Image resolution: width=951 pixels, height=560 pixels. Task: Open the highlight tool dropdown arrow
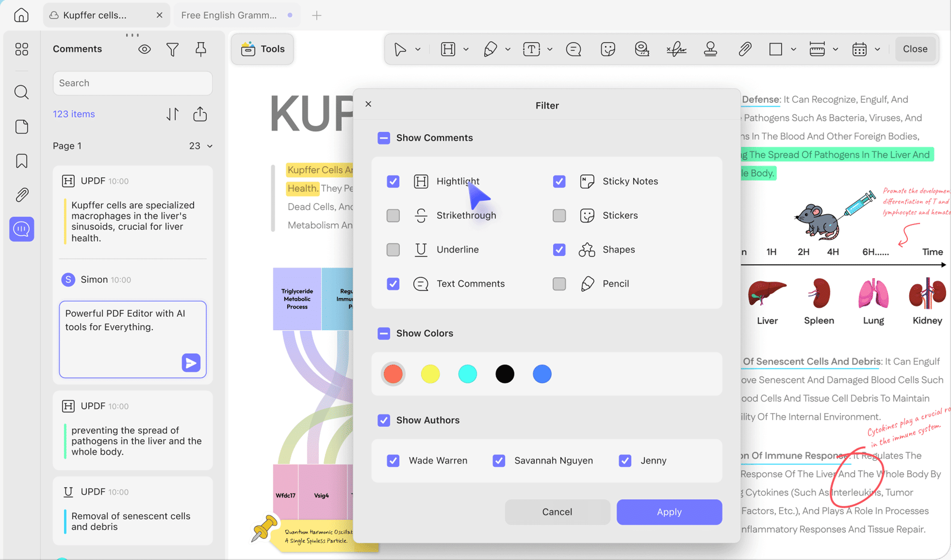[465, 49]
